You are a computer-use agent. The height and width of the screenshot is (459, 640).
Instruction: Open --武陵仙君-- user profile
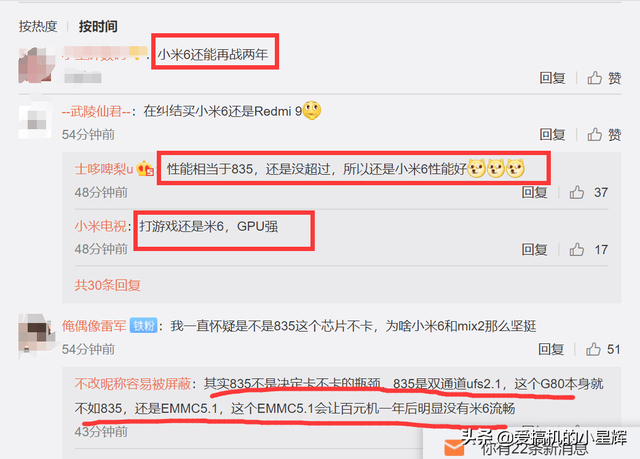coord(96,111)
